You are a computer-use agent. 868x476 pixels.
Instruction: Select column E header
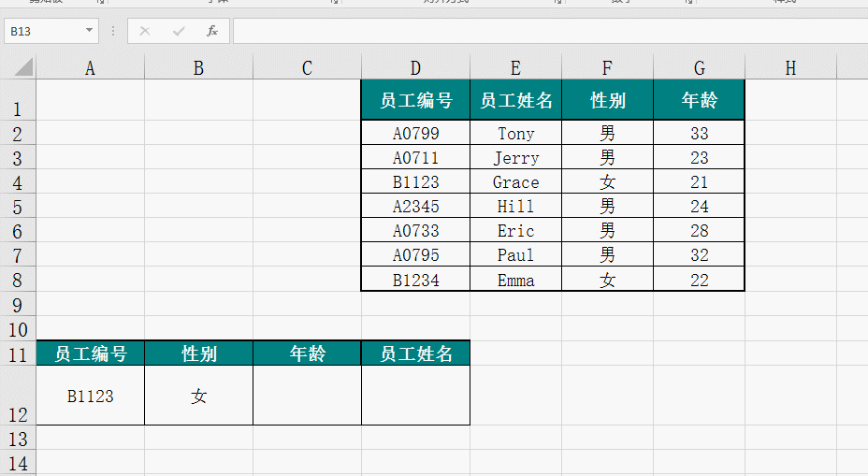pos(516,67)
